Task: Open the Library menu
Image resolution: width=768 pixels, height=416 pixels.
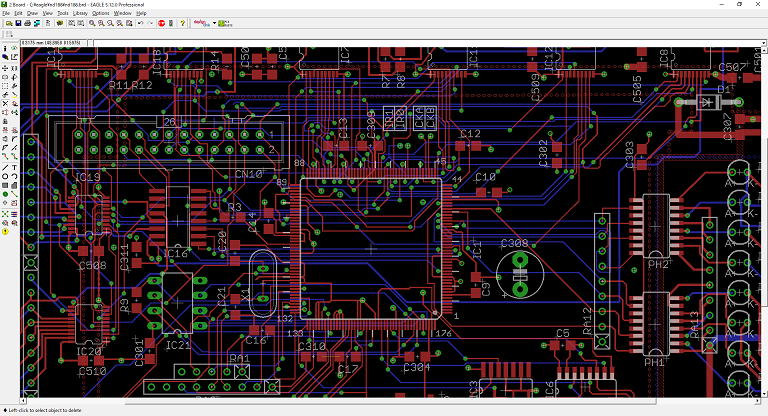Action: [x=79, y=13]
